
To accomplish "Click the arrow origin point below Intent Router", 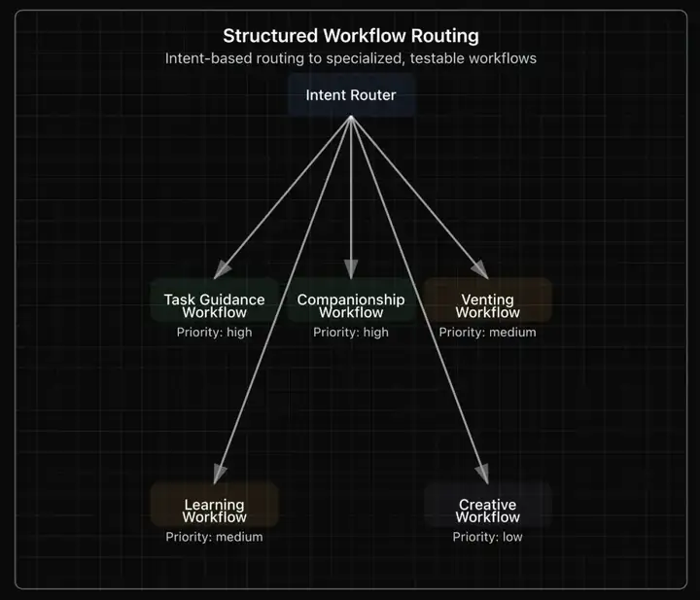I will pos(350,119).
